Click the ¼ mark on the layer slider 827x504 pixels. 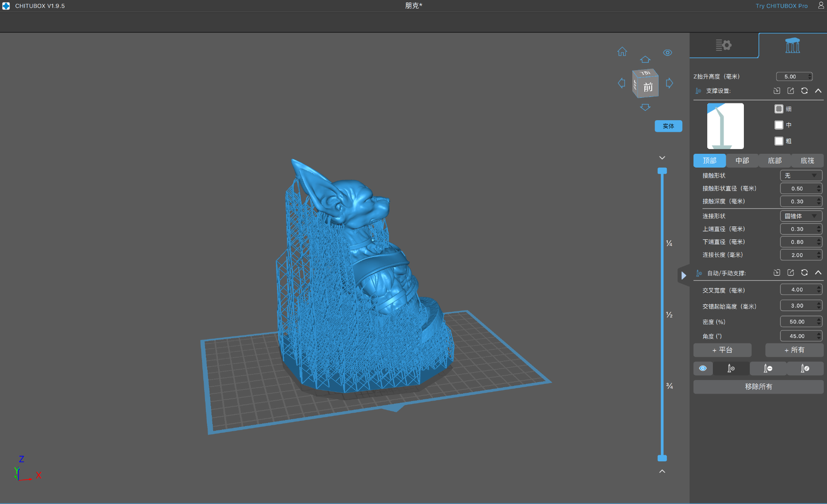tap(669, 243)
